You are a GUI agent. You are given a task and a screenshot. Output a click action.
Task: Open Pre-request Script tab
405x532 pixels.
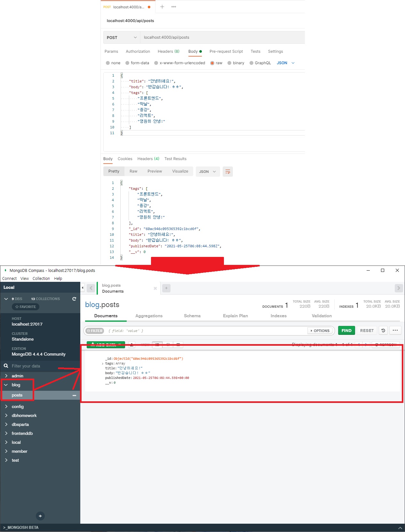pos(226,51)
